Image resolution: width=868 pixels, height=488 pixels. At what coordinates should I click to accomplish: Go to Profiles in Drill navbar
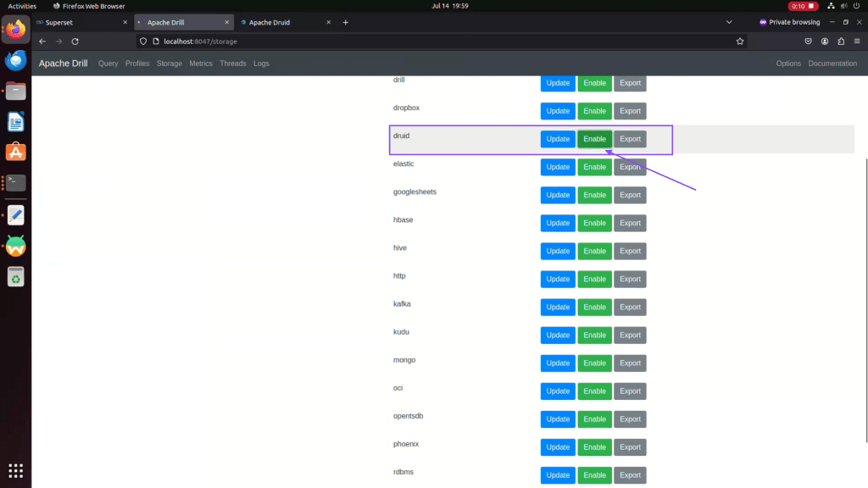tap(137, 64)
